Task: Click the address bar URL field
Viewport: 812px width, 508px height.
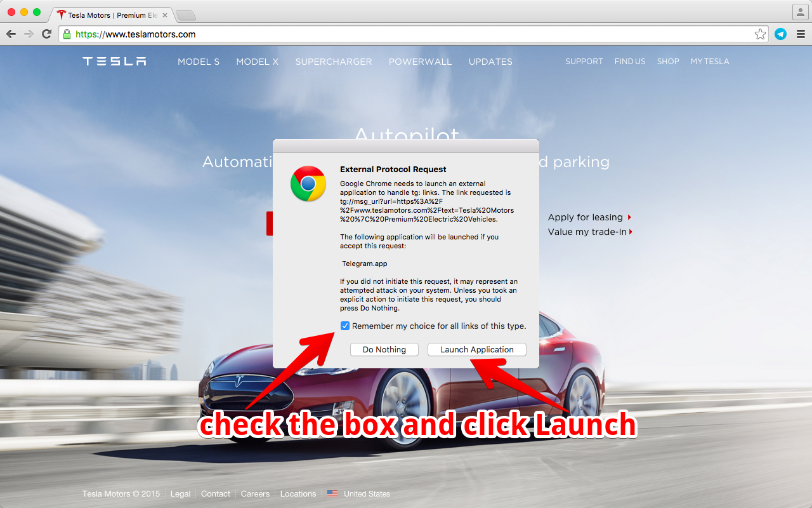Action: coord(412,34)
